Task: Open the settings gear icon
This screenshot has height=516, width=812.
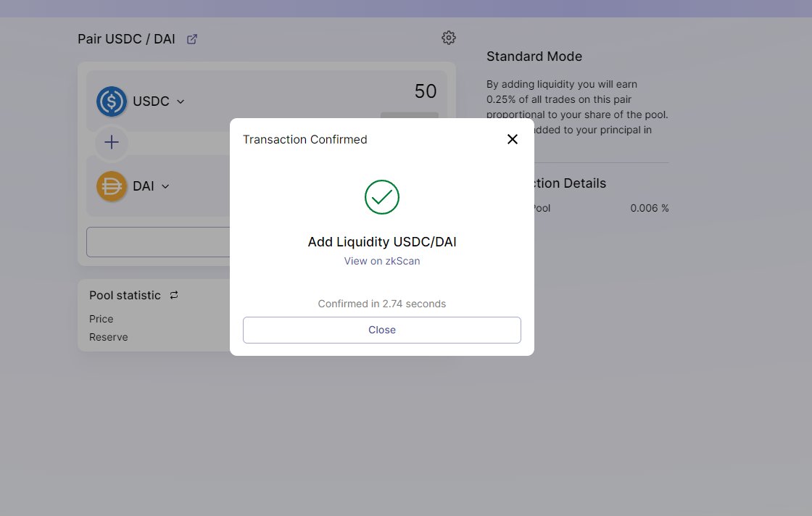Action: tap(449, 38)
